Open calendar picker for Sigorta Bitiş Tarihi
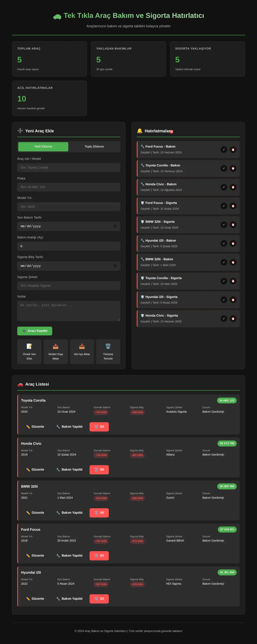Viewport: 257px width, 644px height. pyautogui.click(x=115, y=266)
